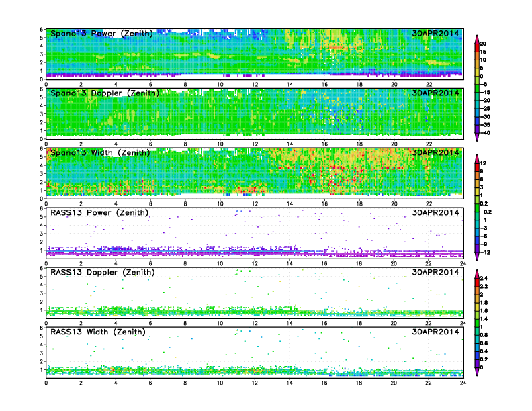Select the 30APR2014 date in Spano13 Width panel
This screenshot has height=411, width=532.
pyautogui.click(x=436, y=152)
